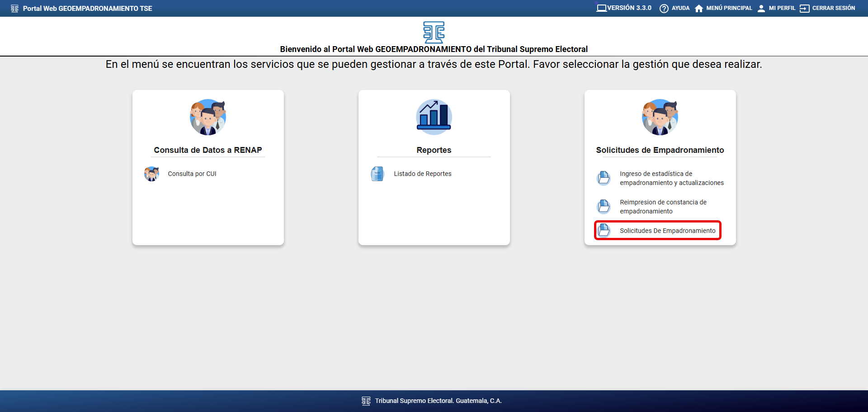This screenshot has width=868, height=412.
Task: Click the TSE logo in the header bar
Action: point(14,9)
